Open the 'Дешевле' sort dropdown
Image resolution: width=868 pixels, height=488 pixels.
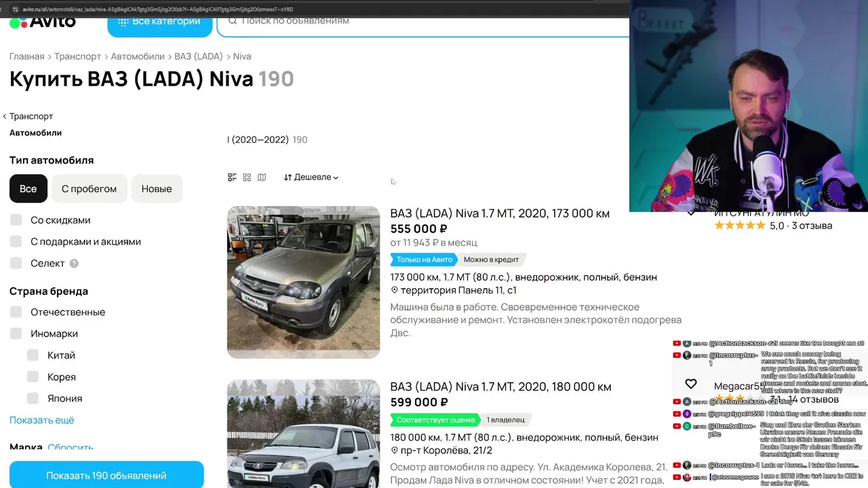(x=311, y=177)
